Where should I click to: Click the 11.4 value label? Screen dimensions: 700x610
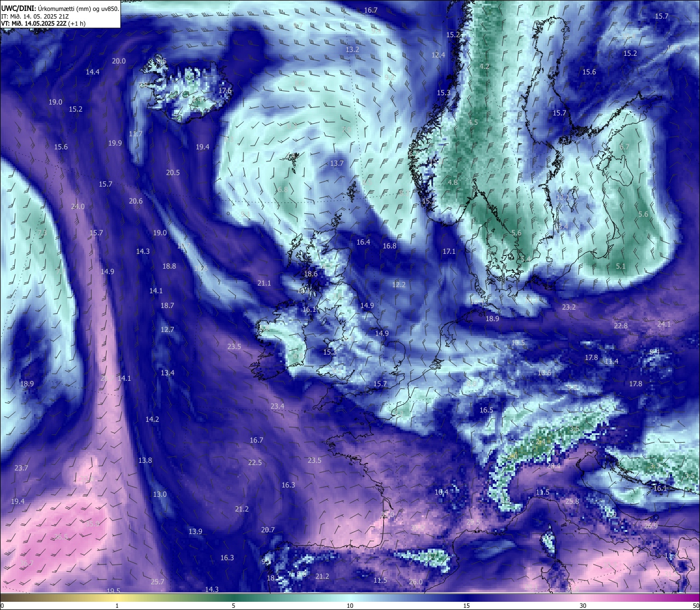pos(611,362)
